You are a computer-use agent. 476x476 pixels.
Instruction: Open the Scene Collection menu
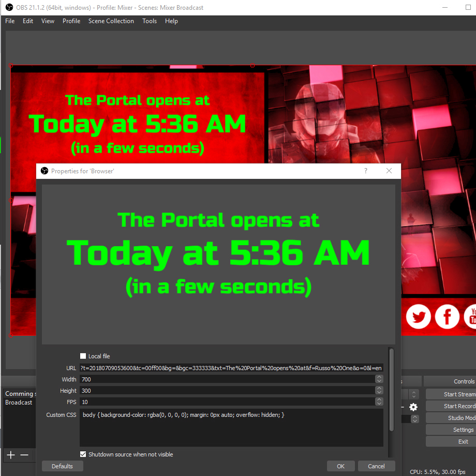pyautogui.click(x=111, y=21)
